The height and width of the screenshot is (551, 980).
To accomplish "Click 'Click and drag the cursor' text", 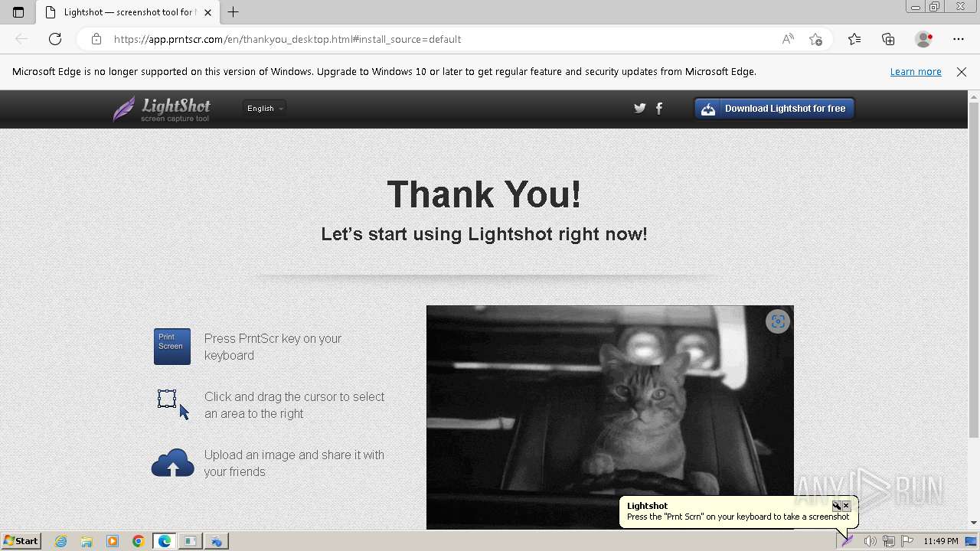I will click(294, 405).
